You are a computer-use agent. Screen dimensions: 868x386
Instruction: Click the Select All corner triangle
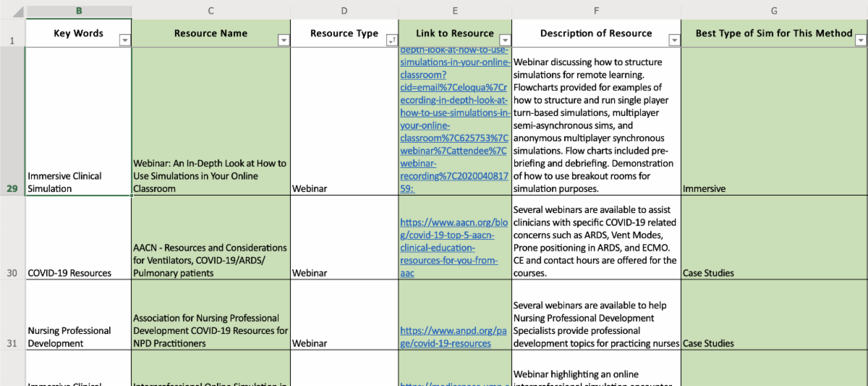[17, 12]
